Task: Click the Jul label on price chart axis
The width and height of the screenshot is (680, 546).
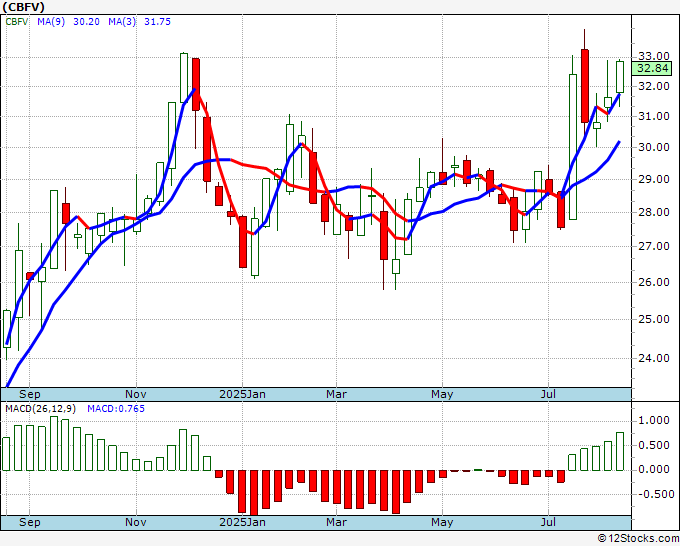Action: (x=549, y=394)
